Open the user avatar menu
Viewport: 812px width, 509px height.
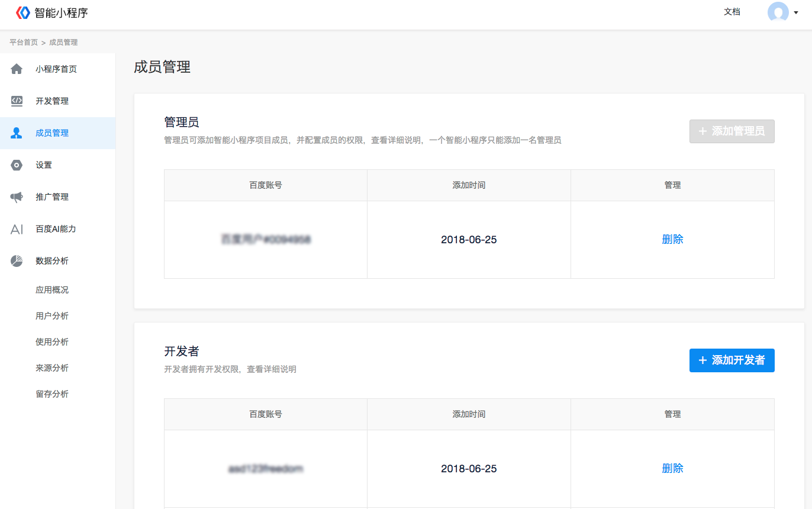(778, 12)
